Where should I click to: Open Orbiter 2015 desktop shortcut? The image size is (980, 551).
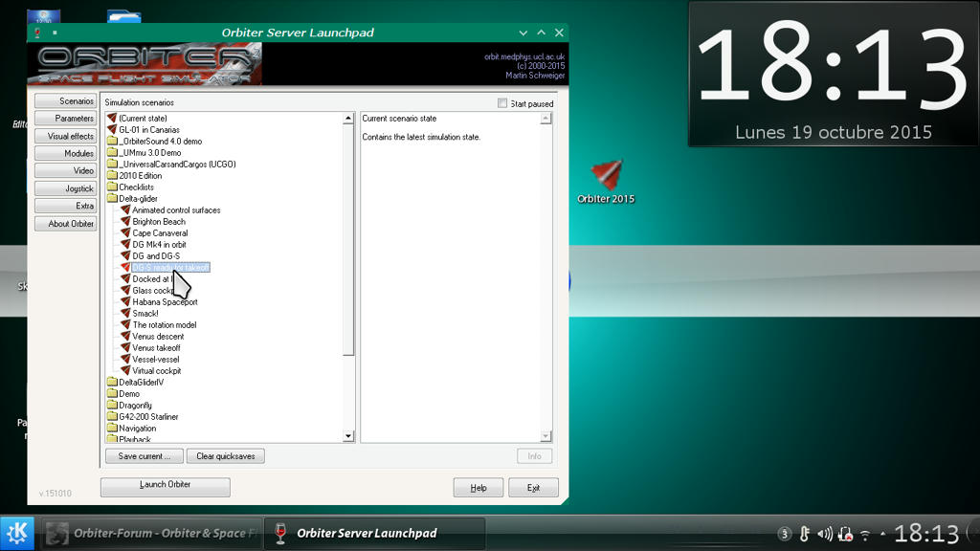click(606, 182)
